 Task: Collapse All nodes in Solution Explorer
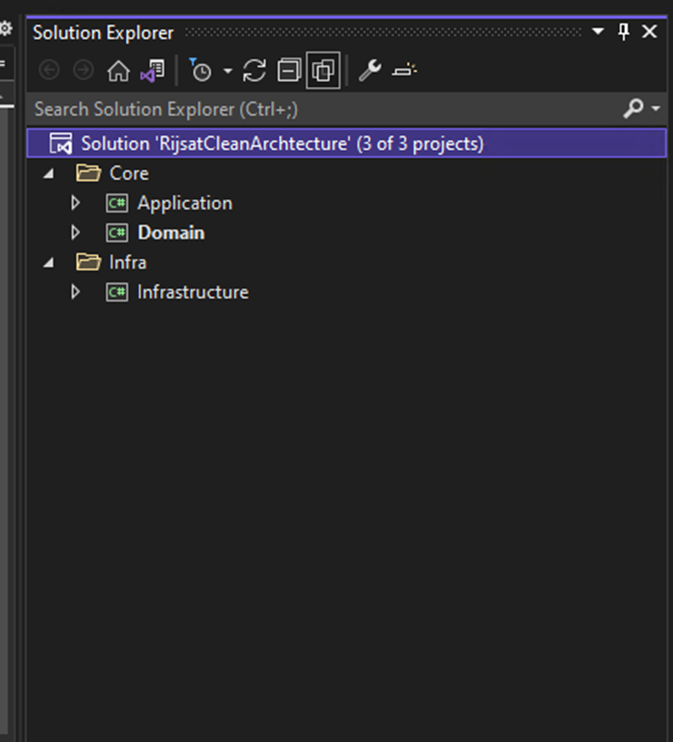tap(289, 71)
